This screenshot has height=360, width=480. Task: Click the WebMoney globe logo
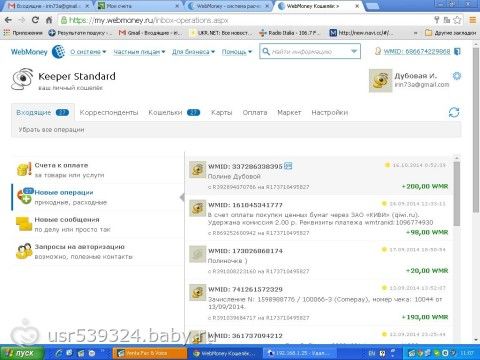click(59, 52)
